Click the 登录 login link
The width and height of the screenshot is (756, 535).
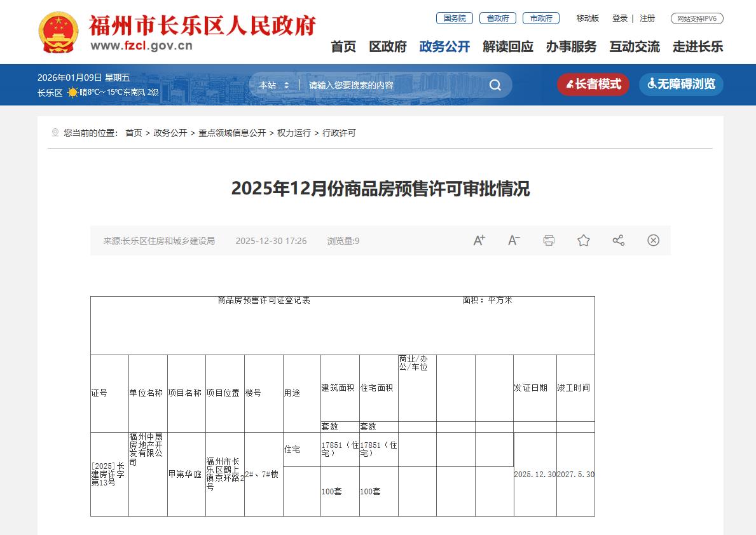[619, 18]
